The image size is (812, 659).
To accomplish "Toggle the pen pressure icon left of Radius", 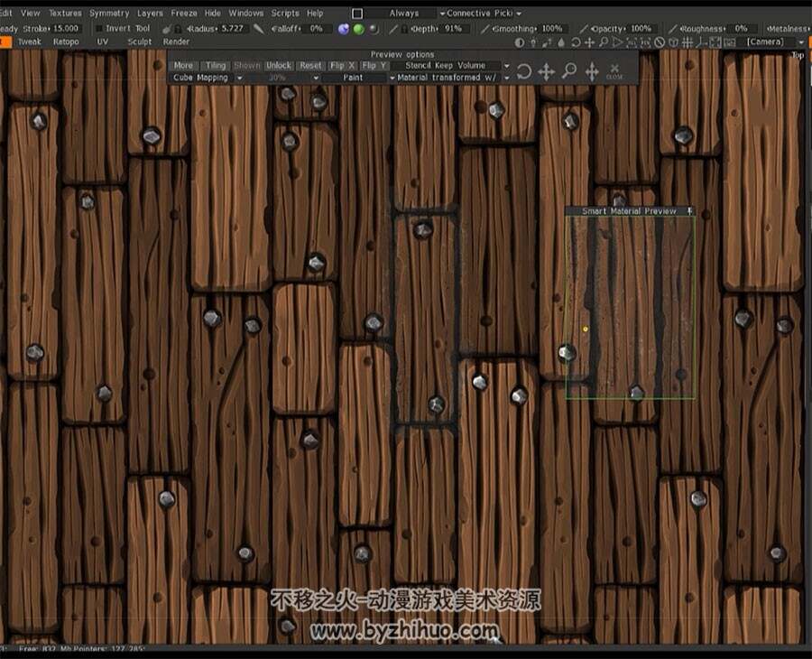I will click(166, 30).
